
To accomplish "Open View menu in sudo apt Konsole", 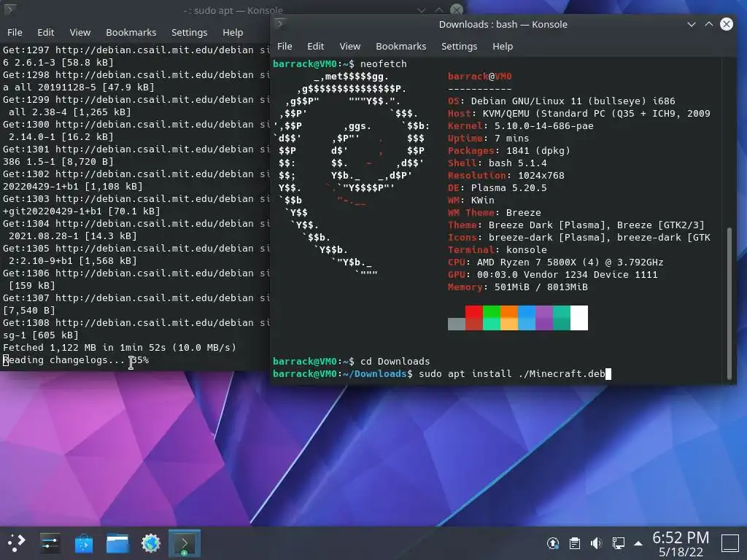I will tap(80, 32).
